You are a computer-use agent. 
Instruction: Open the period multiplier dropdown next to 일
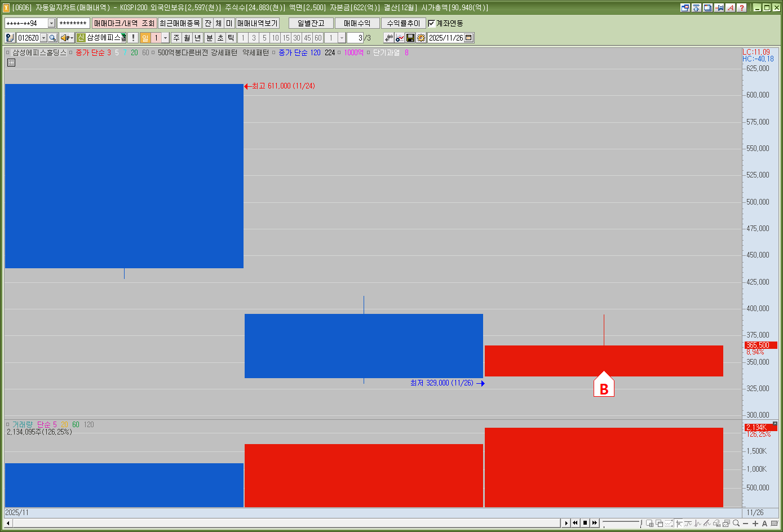tap(166, 38)
